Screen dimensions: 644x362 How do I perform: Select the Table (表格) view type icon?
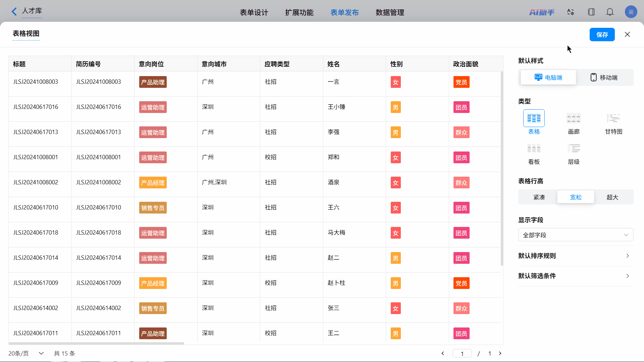(x=534, y=118)
